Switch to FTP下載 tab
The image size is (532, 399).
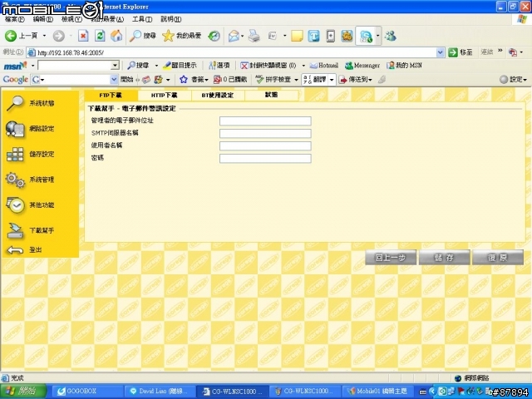pos(111,96)
